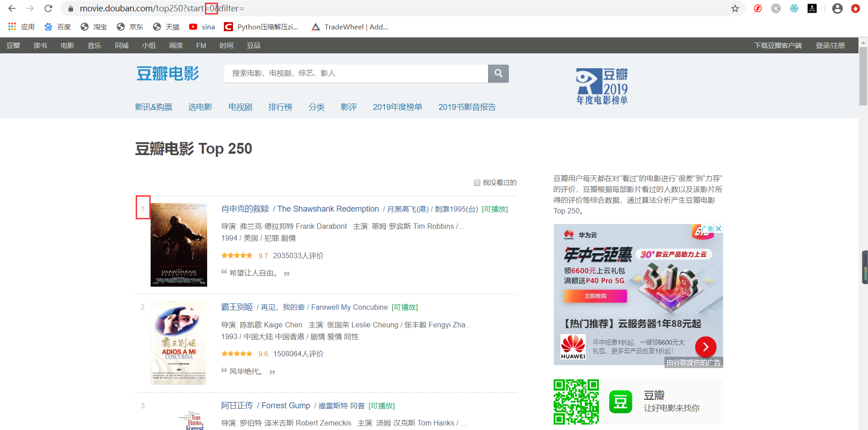The width and height of the screenshot is (868, 430).
Task: Click the red arrow in Huawei ad
Action: (x=706, y=347)
